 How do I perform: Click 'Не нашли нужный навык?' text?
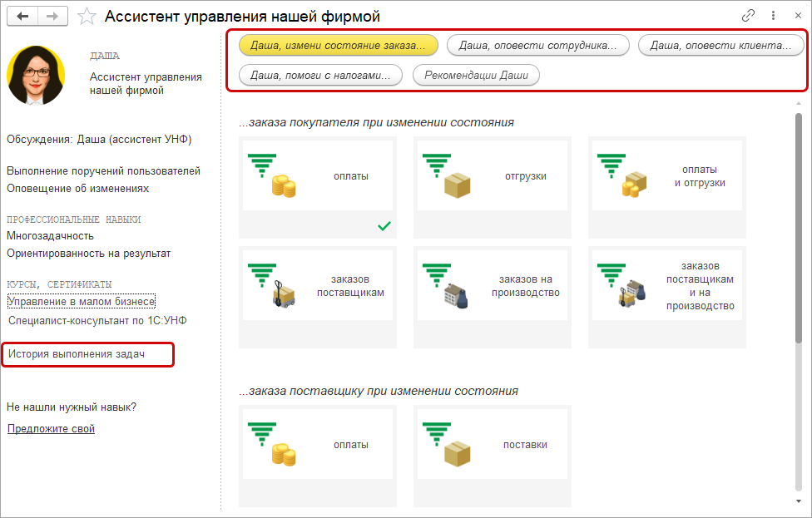(72, 407)
